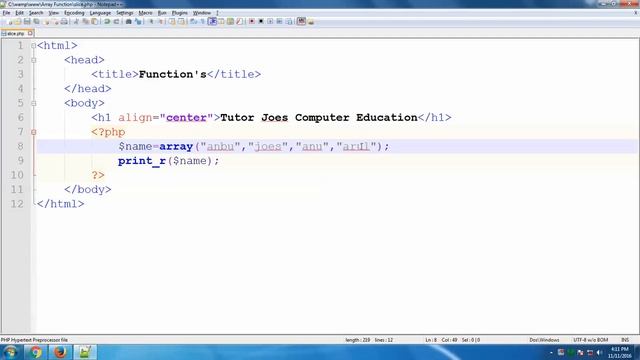
Task: Collapse the html fold marker on line 1
Action: (x=33, y=46)
